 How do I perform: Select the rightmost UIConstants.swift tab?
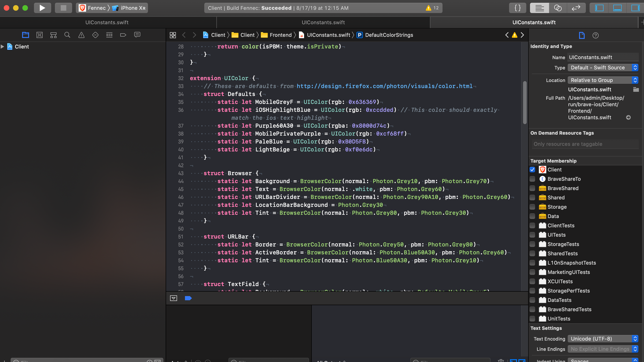534,22
